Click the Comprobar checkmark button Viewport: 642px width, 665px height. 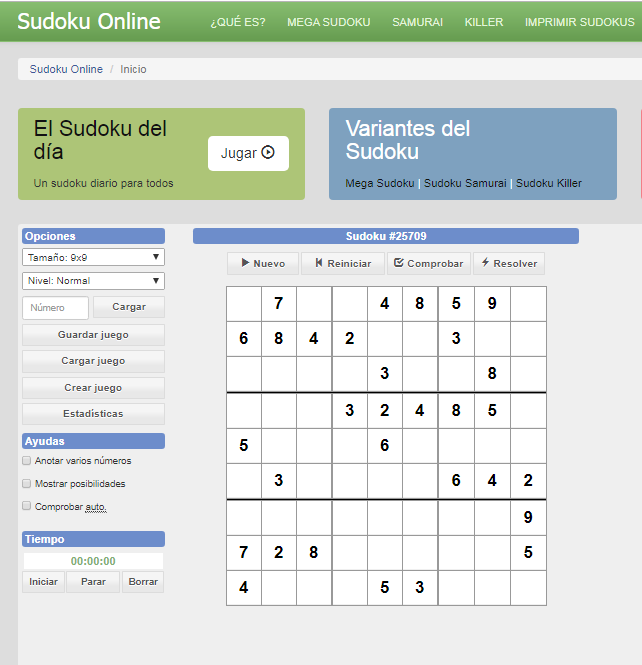(427, 264)
